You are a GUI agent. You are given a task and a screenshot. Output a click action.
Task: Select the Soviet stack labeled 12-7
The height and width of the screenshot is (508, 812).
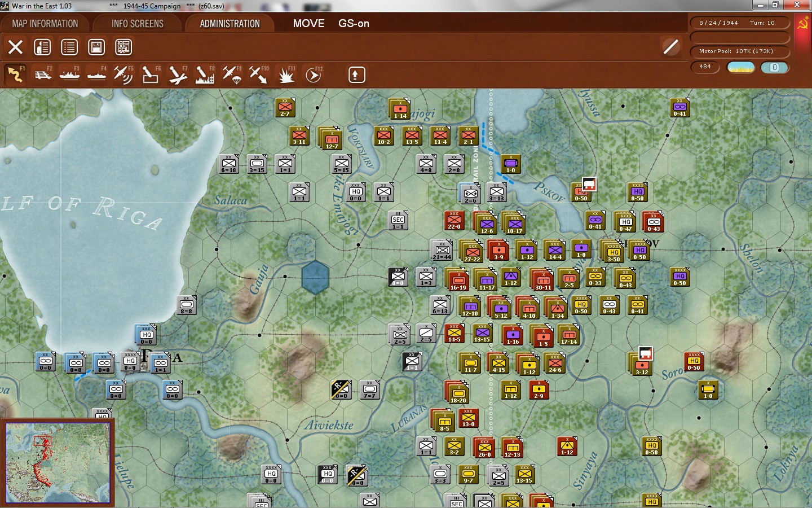click(x=331, y=138)
